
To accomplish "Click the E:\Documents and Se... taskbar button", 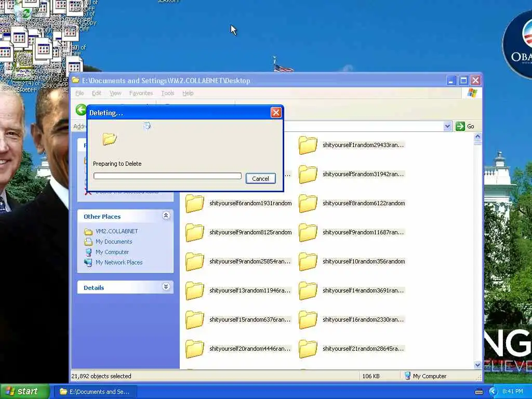I will tap(95, 392).
